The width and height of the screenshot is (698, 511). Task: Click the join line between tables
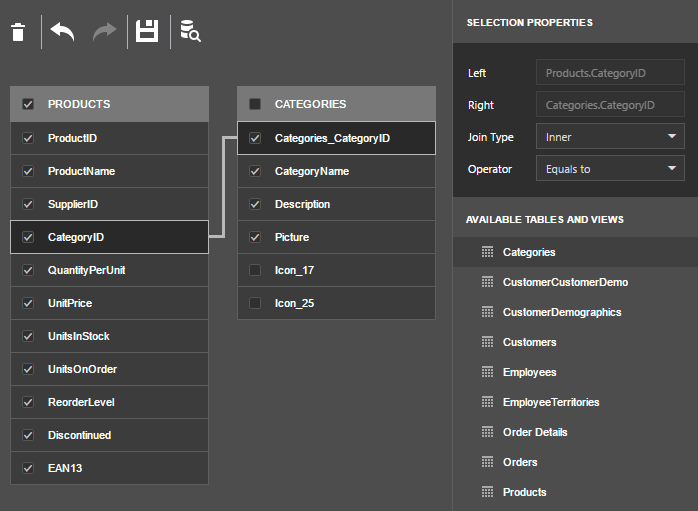coord(223,188)
